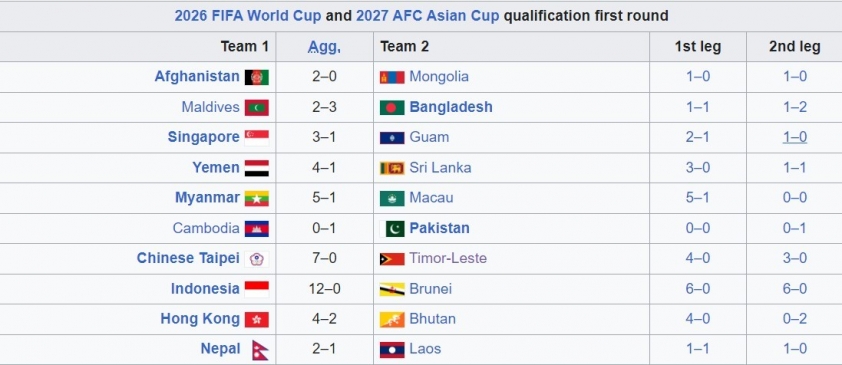
Task: Click the Hong Kong flag icon
Action: tap(257, 319)
